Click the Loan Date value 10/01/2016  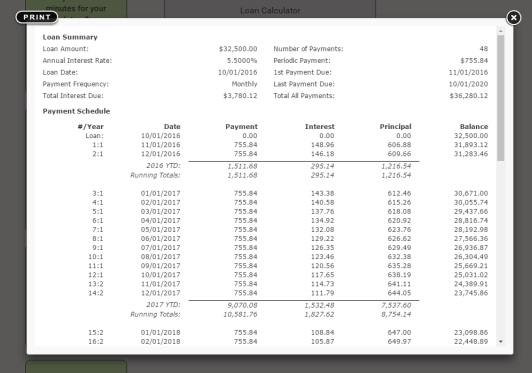coord(238,72)
